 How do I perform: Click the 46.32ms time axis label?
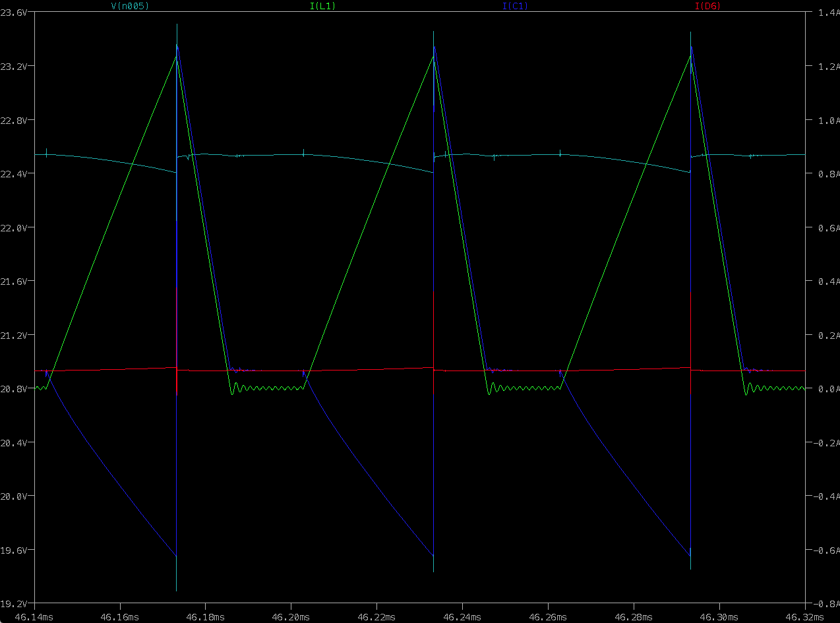(806, 616)
